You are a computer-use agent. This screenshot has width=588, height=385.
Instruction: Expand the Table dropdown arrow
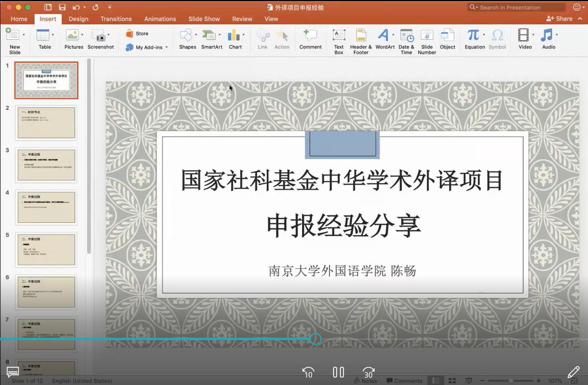click(x=53, y=35)
